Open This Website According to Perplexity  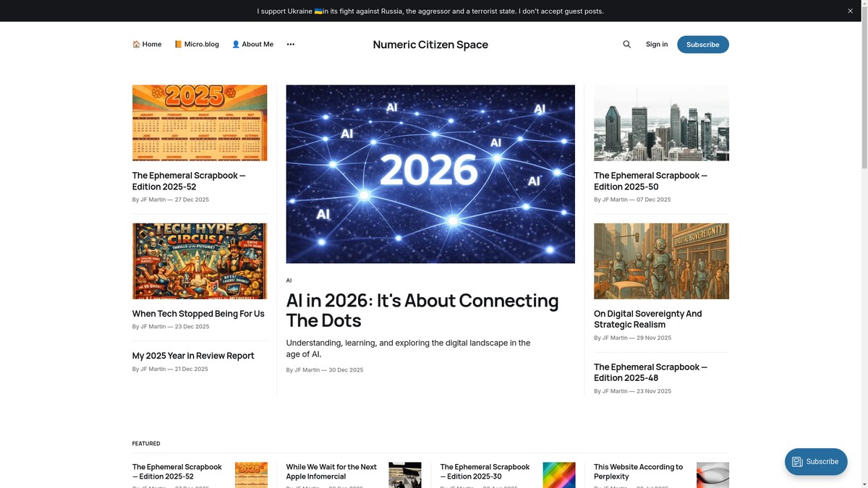pyautogui.click(x=638, y=471)
